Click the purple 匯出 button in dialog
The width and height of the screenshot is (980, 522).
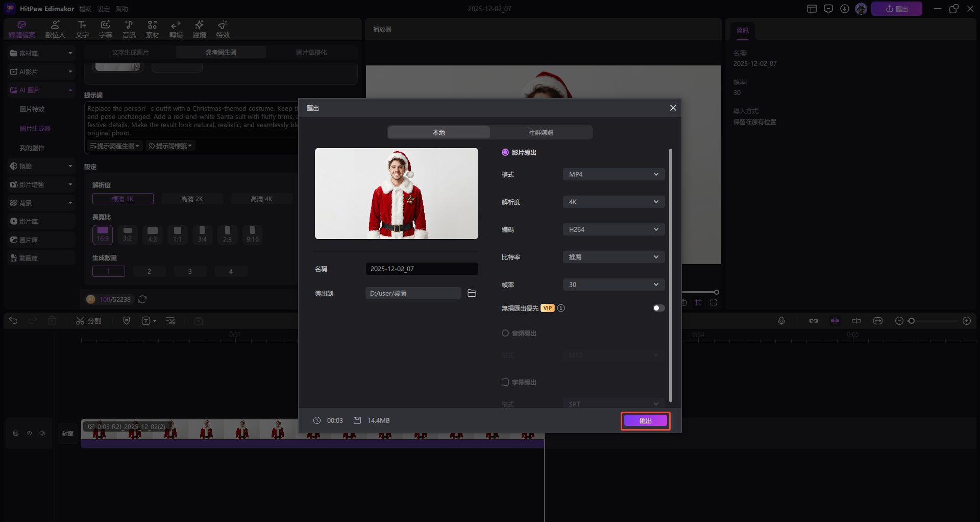tap(645, 420)
